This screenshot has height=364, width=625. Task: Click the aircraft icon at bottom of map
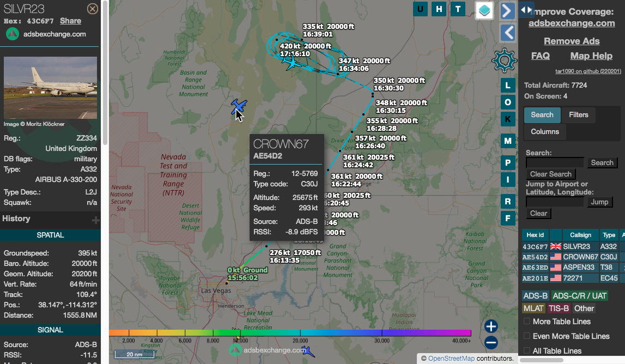[x=307, y=351]
